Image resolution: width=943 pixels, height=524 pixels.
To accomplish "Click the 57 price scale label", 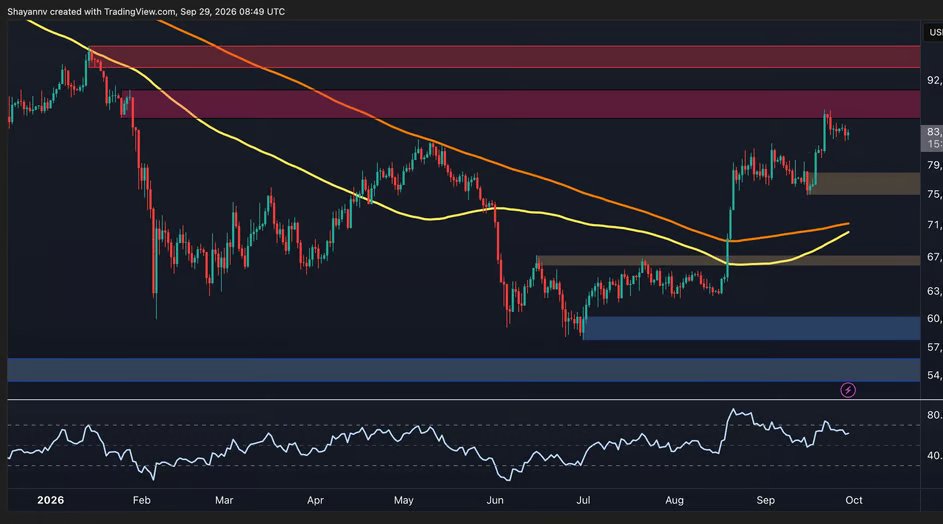I will (935, 347).
